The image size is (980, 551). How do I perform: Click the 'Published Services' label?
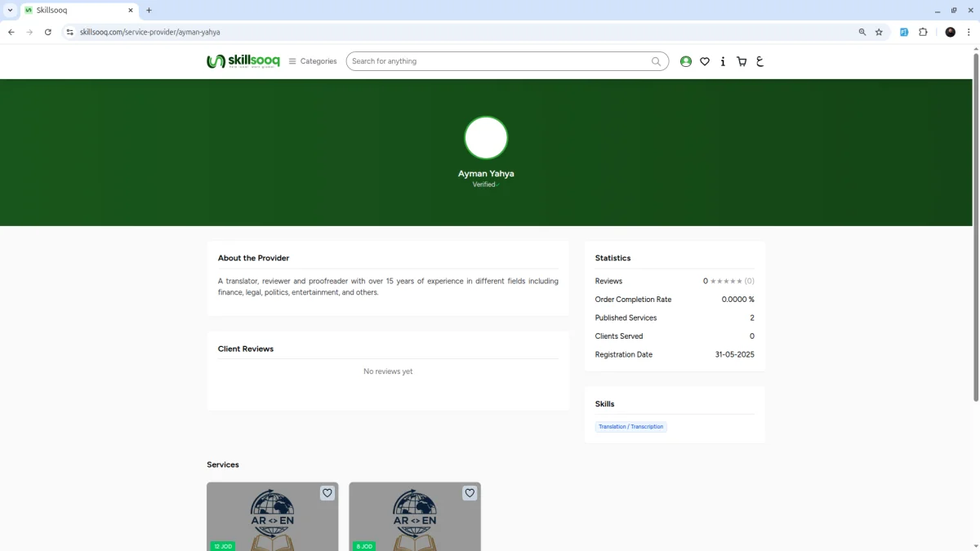[626, 318]
